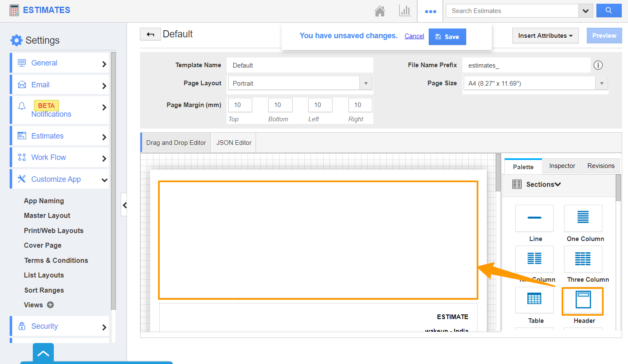Add a new view with plus icon
Screen dimensions: 628x364
tap(50, 305)
